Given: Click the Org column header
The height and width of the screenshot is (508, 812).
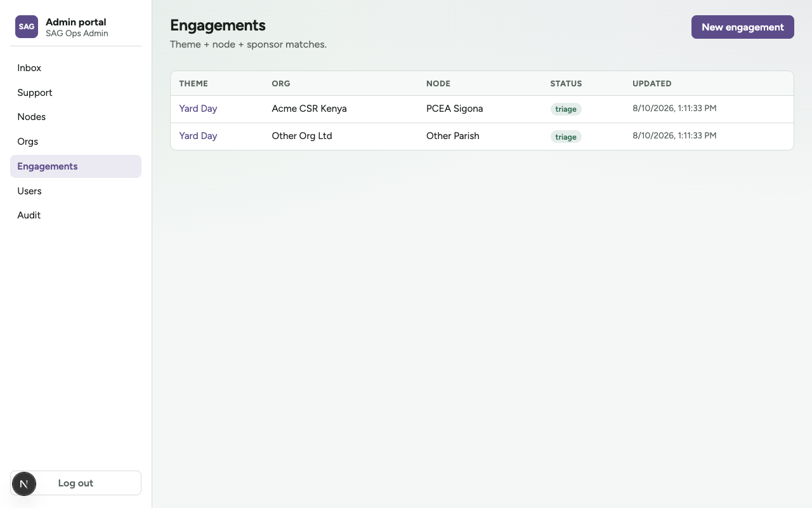Looking at the screenshot, I should (281, 84).
